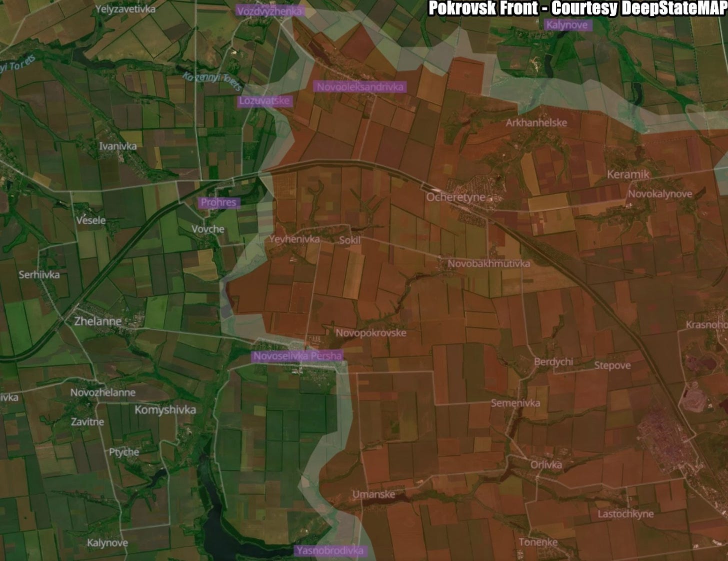Screen dimensions: 728x561
Task: Select the Semenivka label
Action: (515, 403)
